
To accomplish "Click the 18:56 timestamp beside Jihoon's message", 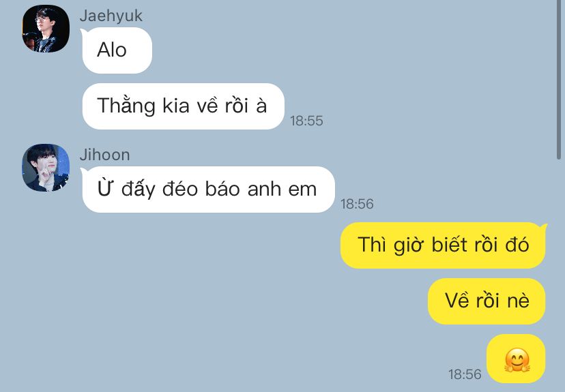I will tap(357, 204).
